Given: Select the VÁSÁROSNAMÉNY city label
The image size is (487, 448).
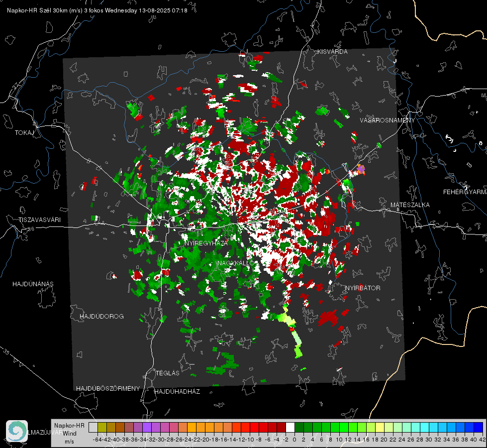Looking at the screenshot, I should [388, 120].
